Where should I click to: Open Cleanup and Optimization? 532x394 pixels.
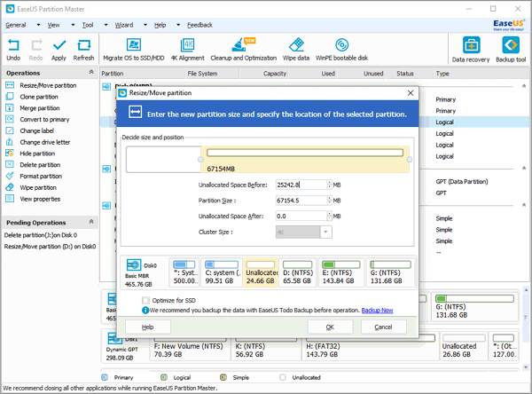coord(243,50)
